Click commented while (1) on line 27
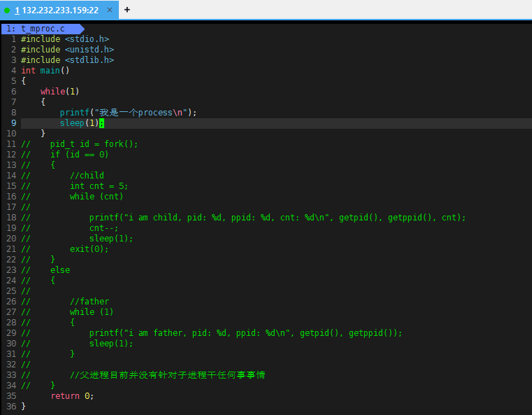Screen dimensions: 532x415 (x=92, y=311)
